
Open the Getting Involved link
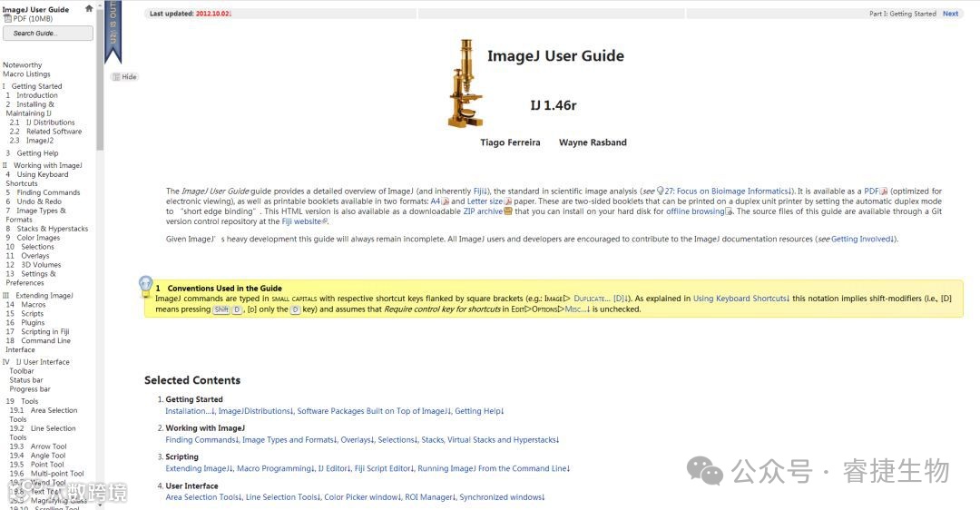pos(863,239)
